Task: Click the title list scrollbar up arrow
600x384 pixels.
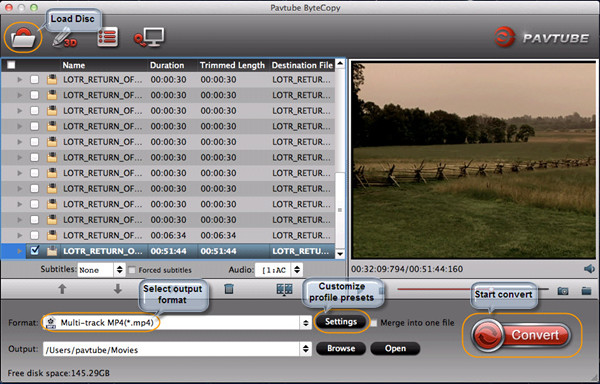Action: tap(339, 63)
